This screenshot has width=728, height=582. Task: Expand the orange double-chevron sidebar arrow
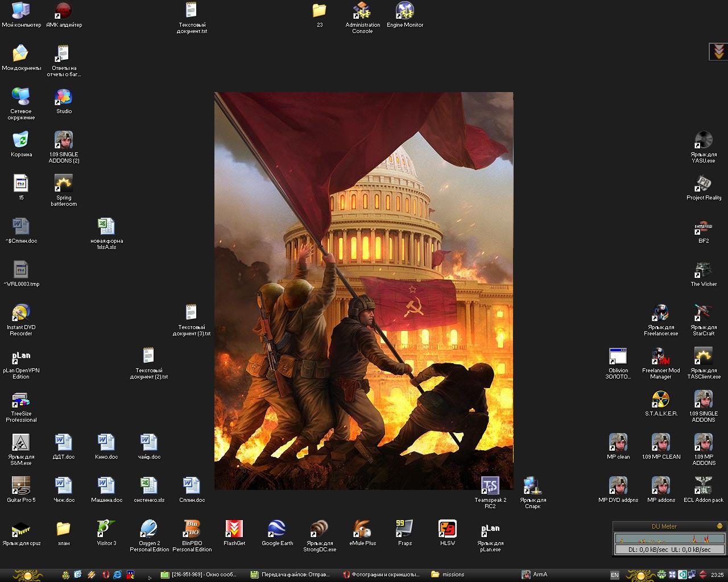(x=718, y=52)
